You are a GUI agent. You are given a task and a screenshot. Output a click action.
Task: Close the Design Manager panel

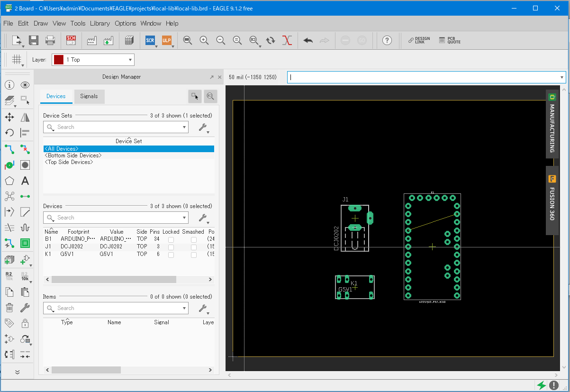pos(219,77)
